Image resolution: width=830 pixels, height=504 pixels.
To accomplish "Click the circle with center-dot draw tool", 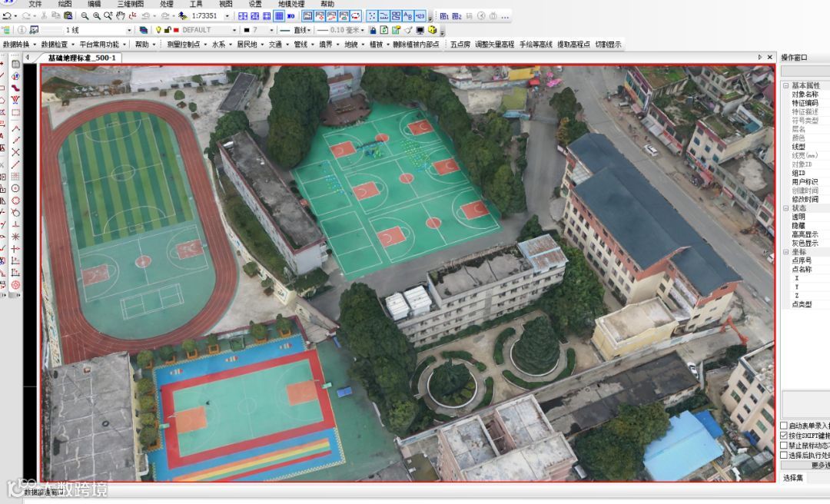I will [x=16, y=188].
